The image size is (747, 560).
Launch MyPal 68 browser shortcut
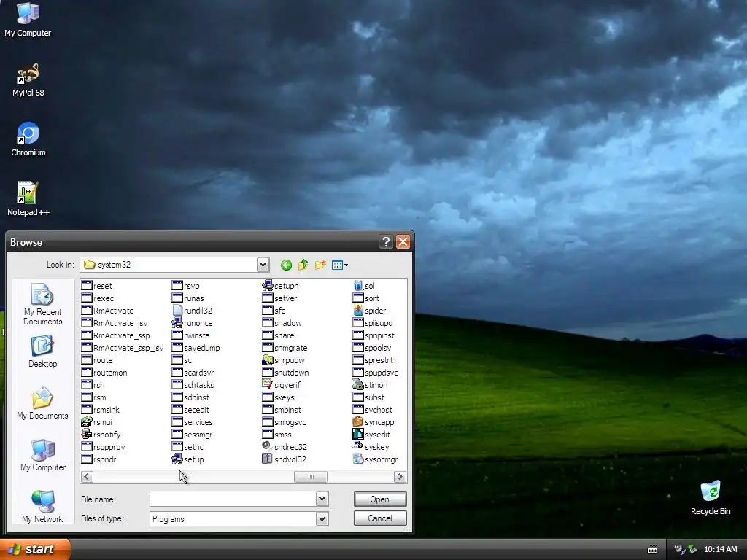click(28, 79)
